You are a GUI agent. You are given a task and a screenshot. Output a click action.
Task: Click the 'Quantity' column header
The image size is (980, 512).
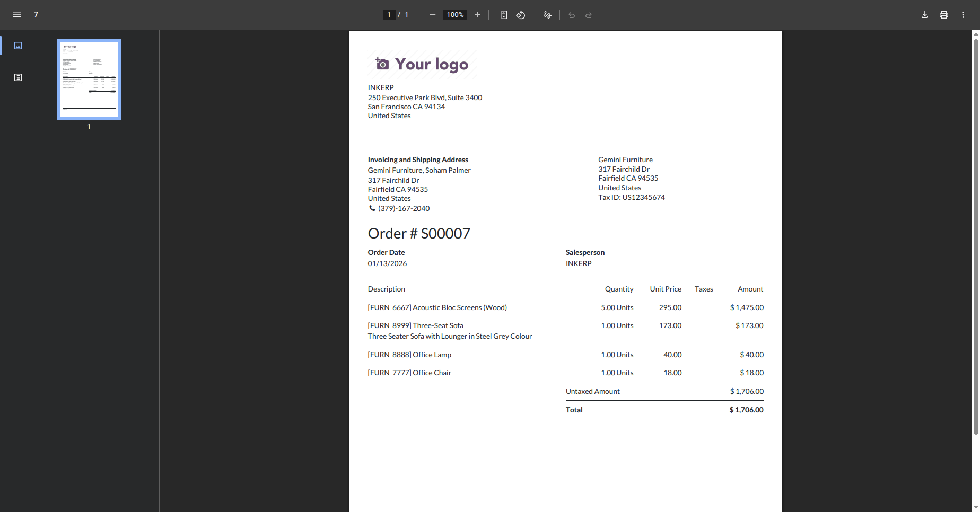[x=619, y=289]
